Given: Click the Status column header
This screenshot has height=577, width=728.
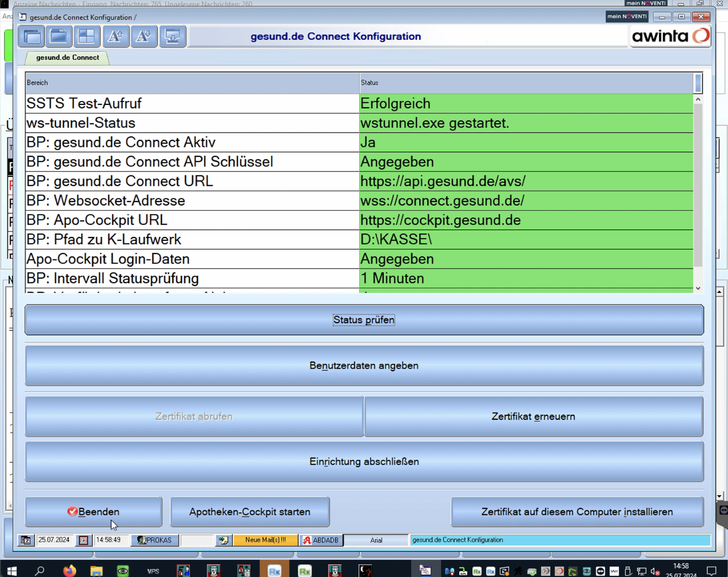Looking at the screenshot, I should pyautogui.click(x=526, y=83).
